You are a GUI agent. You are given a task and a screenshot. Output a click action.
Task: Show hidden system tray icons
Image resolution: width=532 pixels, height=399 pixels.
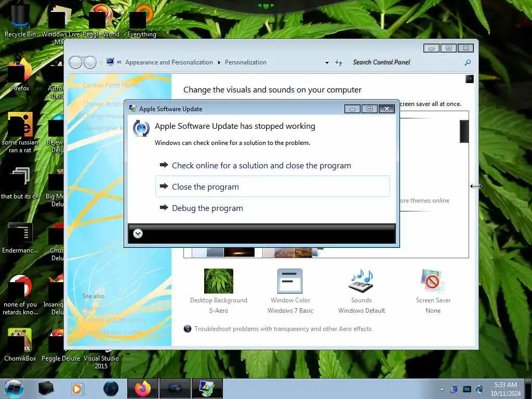pos(442,390)
